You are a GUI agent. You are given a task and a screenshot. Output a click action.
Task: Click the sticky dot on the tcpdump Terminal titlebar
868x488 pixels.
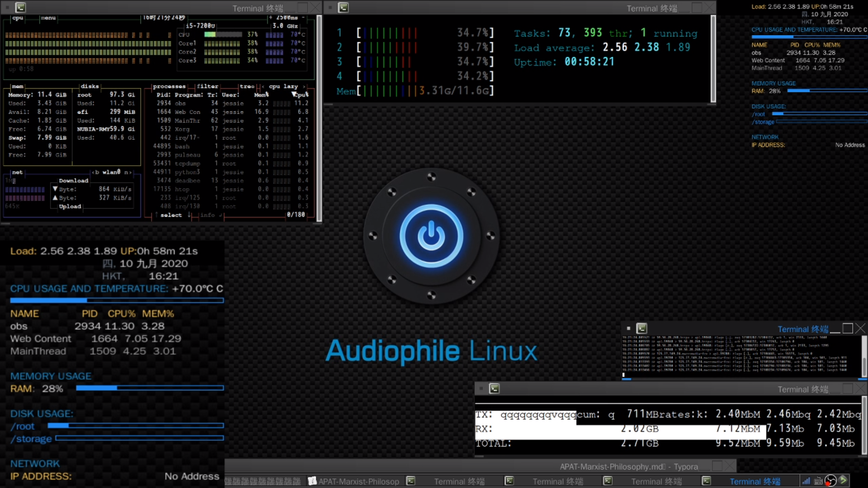click(x=628, y=328)
